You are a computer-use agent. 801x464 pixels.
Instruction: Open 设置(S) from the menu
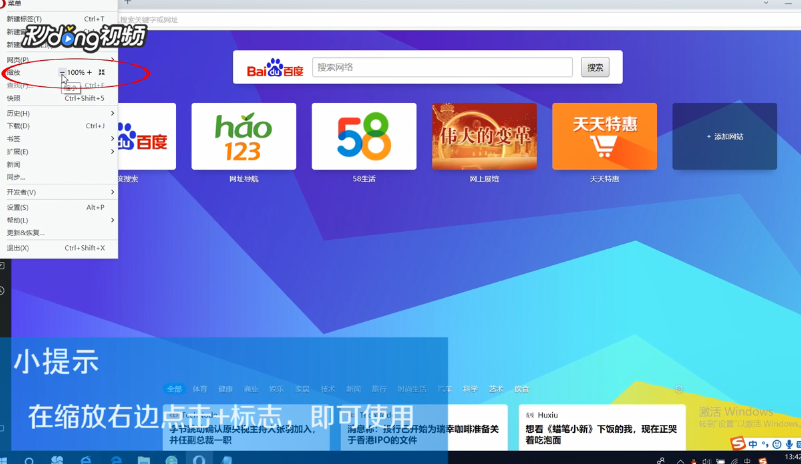click(x=59, y=207)
